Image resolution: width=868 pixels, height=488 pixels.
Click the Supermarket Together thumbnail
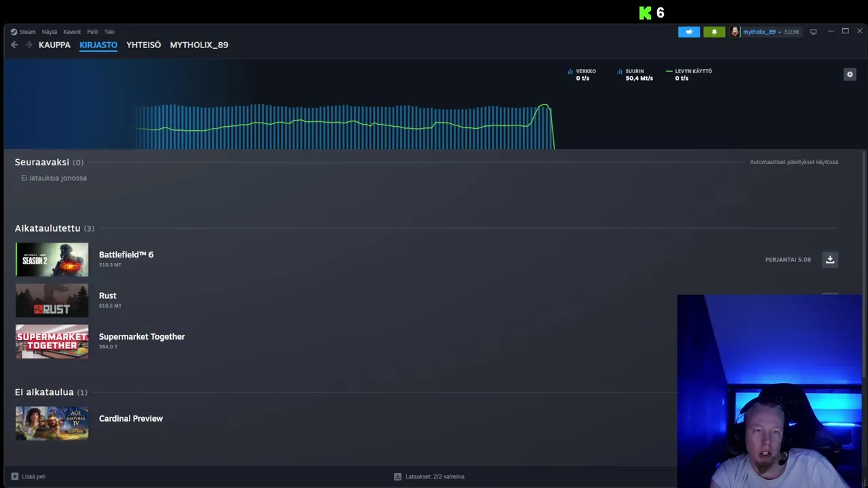pos(52,342)
